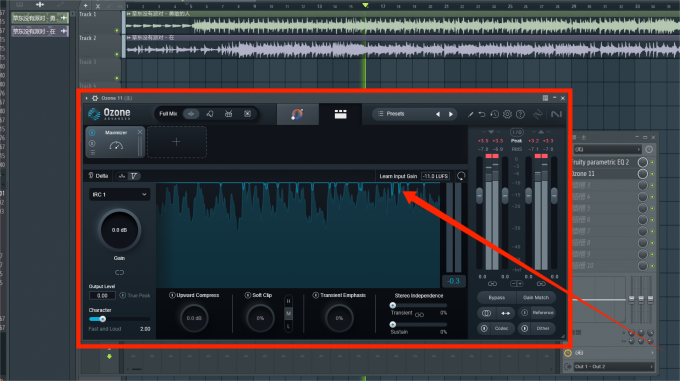Viewport: 680px width, 381px height.
Task: Toggle Transient Emphasis power
Action: click(x=316, y=296)
